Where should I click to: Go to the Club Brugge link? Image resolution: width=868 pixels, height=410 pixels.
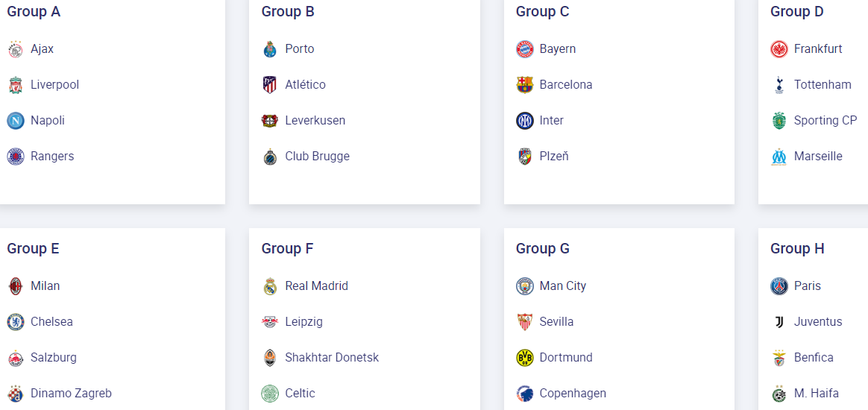317,157
